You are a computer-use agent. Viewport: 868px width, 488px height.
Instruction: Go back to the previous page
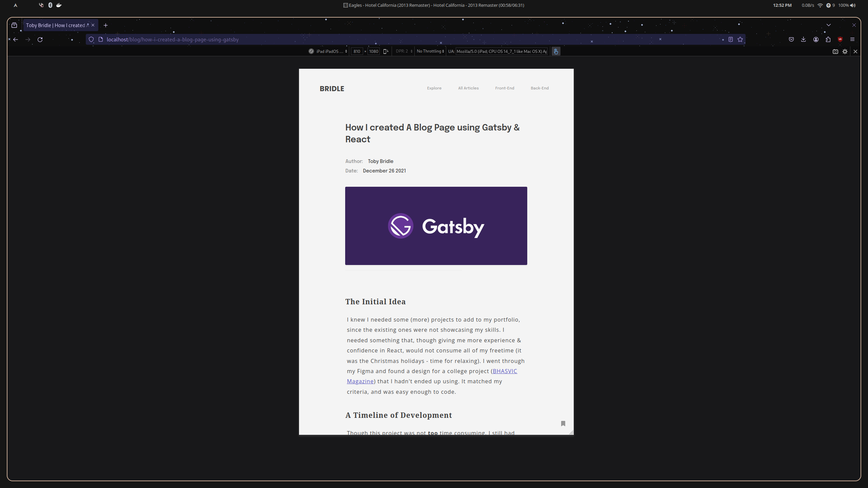[16, 40]
